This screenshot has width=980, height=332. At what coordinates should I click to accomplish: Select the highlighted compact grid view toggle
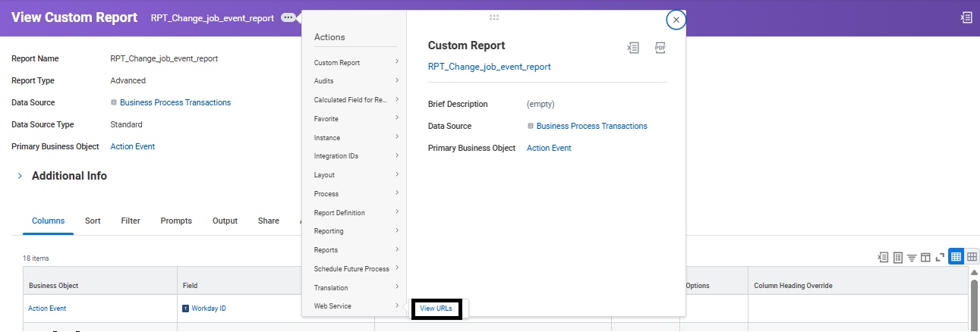tap(956, 257)
